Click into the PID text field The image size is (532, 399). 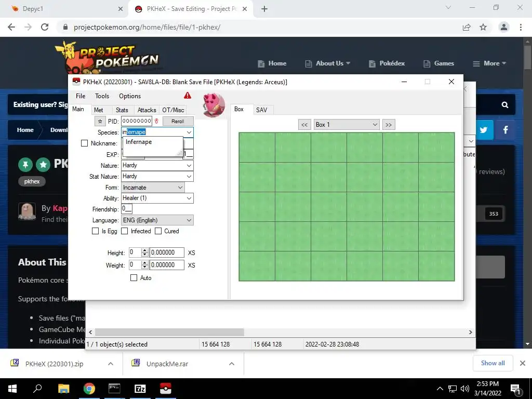click(x=137, y=121)
